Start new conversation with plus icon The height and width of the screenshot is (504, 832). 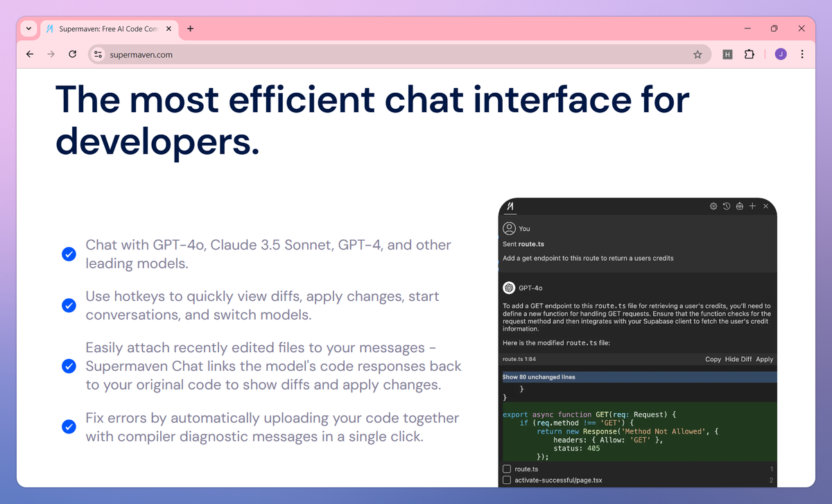coord(752,206)
